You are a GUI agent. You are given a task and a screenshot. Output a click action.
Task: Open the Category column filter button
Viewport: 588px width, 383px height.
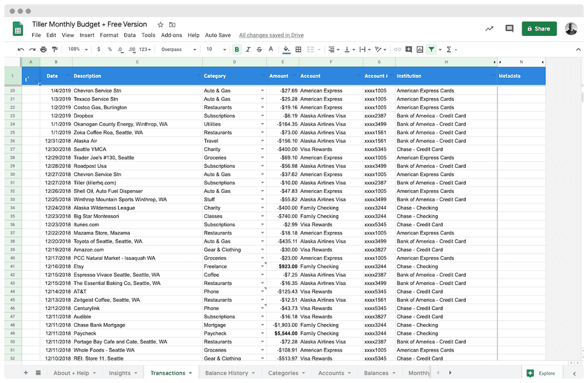pyautogui.click(x=262, y=76)
